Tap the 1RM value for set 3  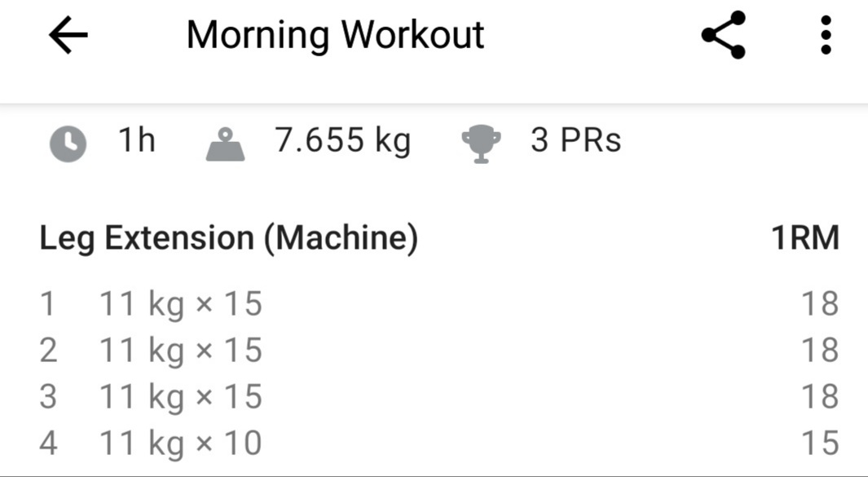click(820, 397)
